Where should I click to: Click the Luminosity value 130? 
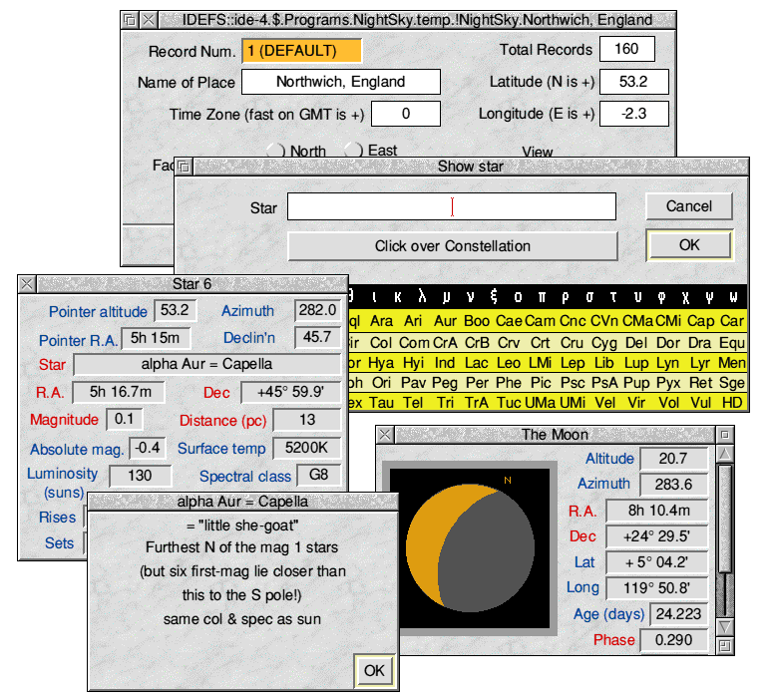click(141, 476)
